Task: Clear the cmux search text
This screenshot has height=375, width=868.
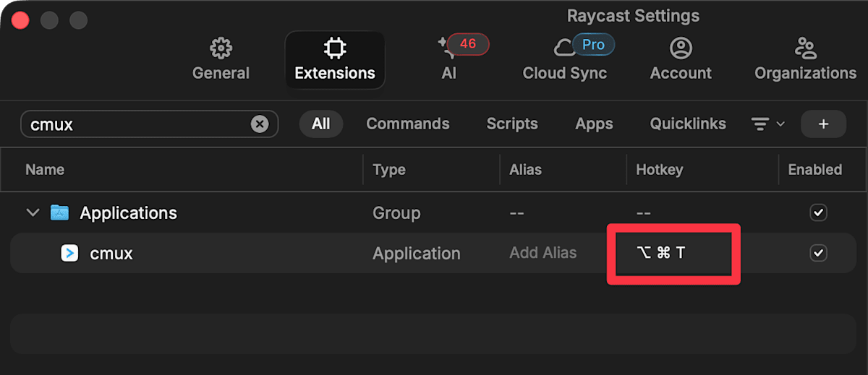Action: tap(260, 124)
